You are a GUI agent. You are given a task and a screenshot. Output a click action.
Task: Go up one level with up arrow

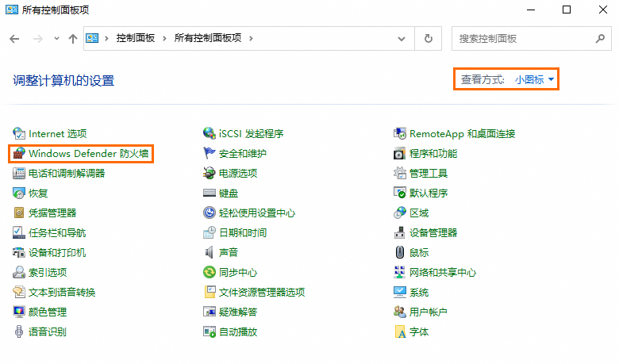coord(73,38)
